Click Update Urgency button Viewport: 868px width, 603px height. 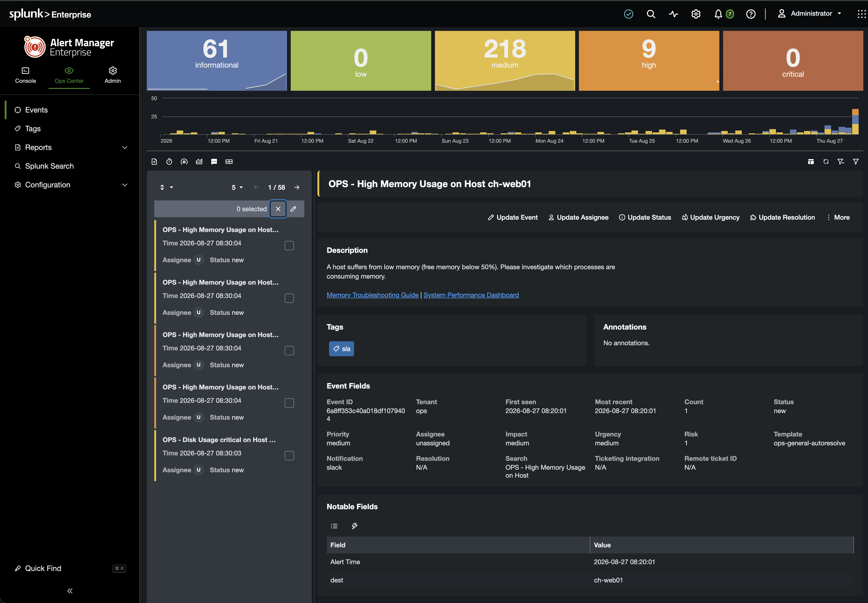711,217
